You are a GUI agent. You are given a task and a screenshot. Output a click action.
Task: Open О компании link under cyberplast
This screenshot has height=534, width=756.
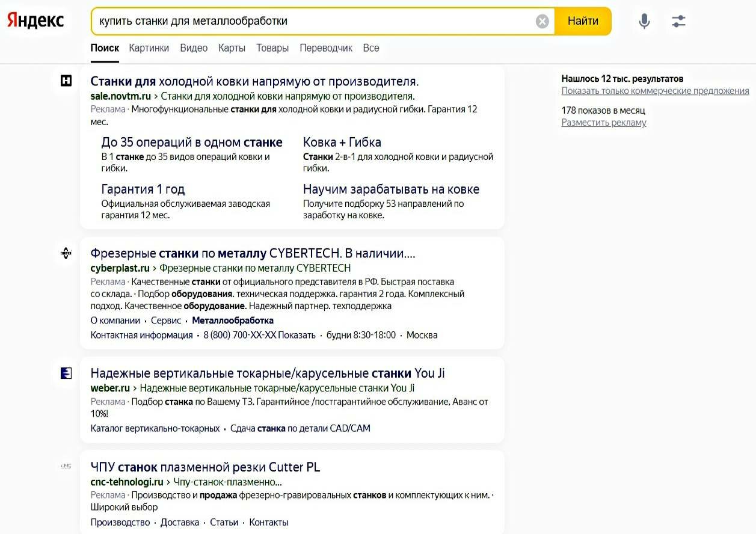(115, 321)
